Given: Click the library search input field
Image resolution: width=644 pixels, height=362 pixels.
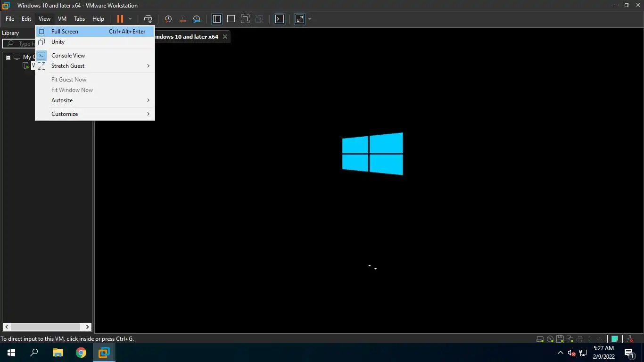Looking at the screenshot, I should pos(19,44).
